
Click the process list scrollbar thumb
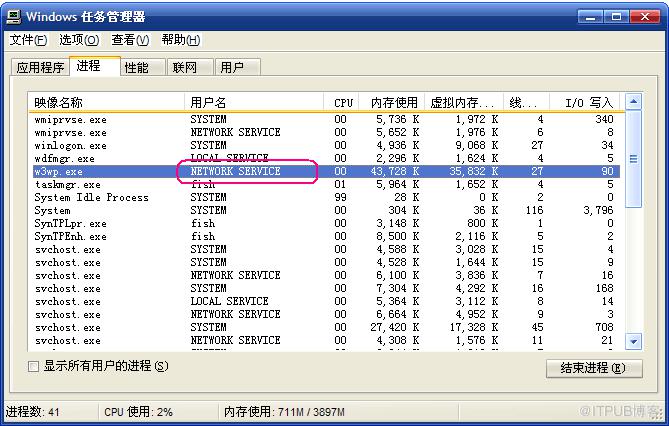[633, 159]
